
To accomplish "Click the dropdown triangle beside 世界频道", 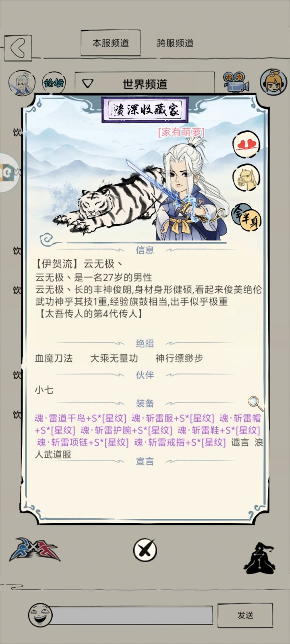I will 87,84.
